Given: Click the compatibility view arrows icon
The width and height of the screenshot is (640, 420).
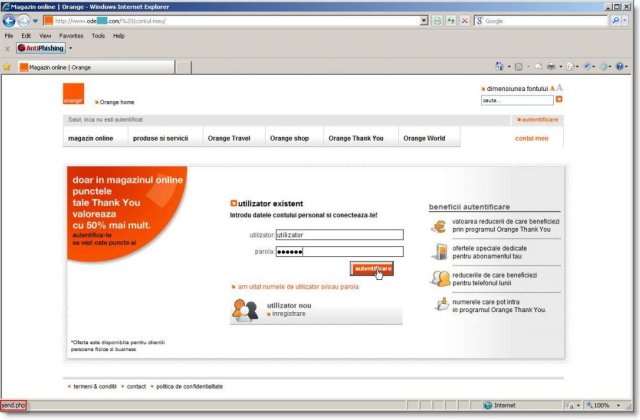Looking at the screenshot, I should [451, 21].
